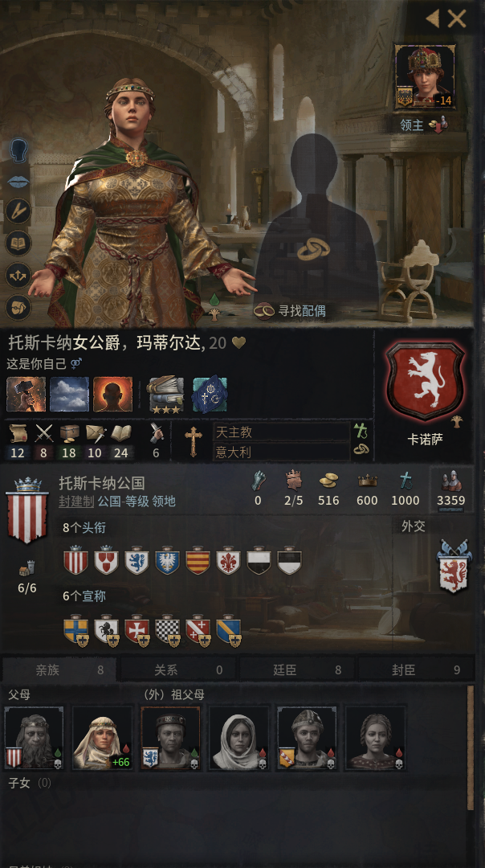Image resolution: width=485 pixels, height=868 pixels.
Task: Open the liege portrait thumbnail
Action: click(x=425, y=76)
